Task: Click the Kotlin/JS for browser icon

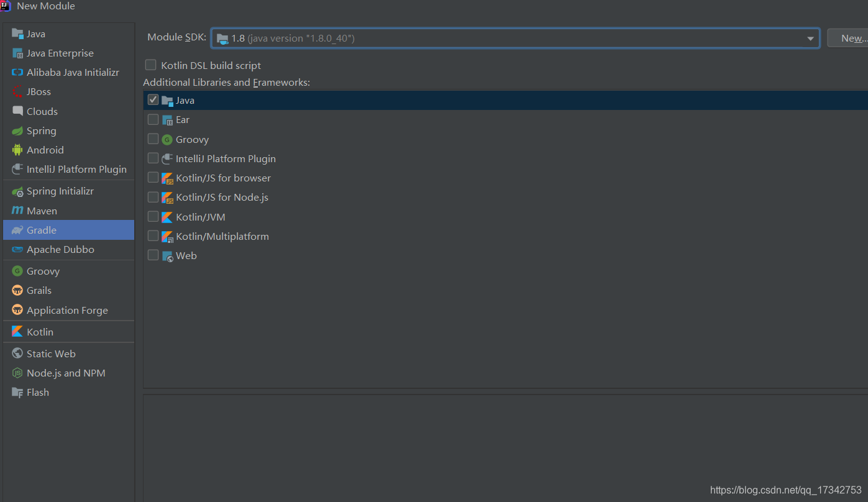Action: coord(167,178)
